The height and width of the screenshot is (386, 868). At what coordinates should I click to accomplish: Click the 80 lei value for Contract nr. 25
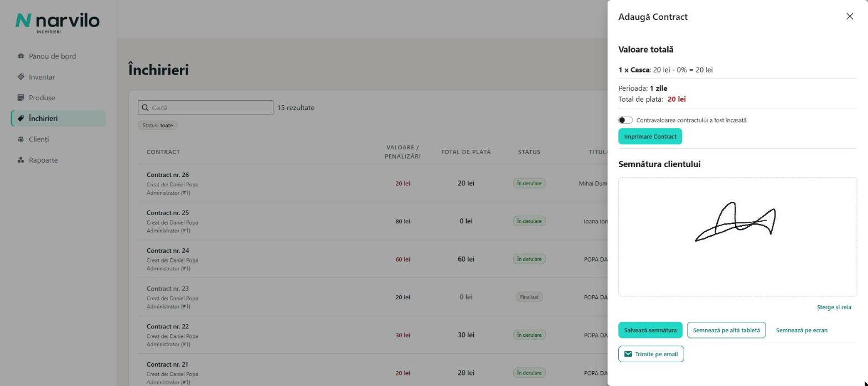(403, 221)
